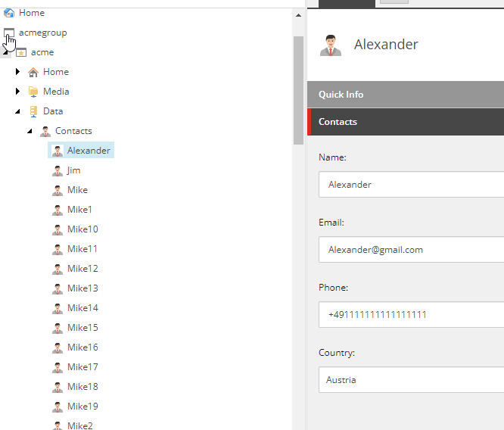This screenshot has height=430, width=504.
Task: Click the tree scrollbar up arrow
Action: pos(298,15)
